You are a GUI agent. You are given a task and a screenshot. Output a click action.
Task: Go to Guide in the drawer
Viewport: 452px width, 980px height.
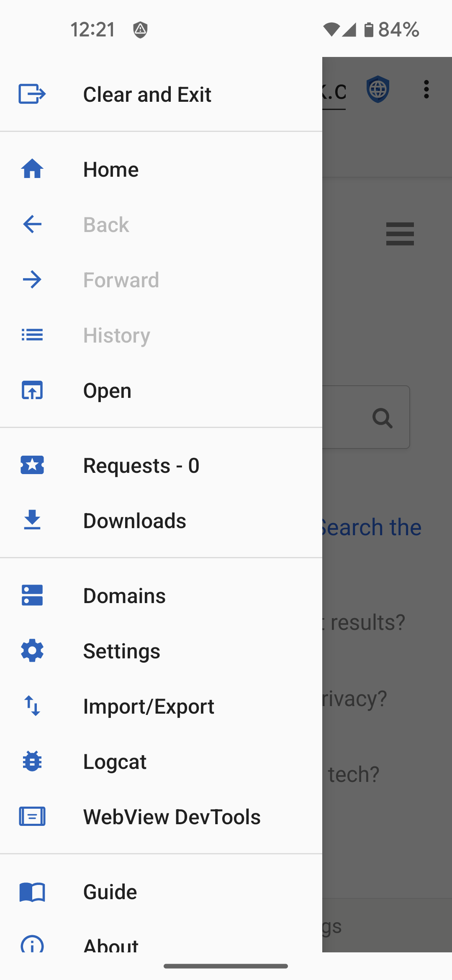point(110,892)
